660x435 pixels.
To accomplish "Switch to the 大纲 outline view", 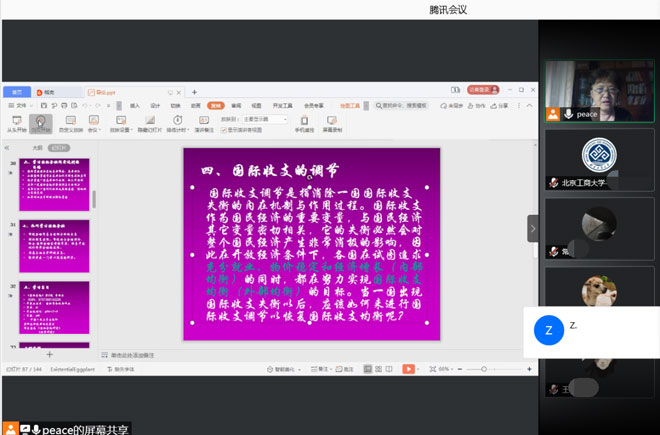I will (x=37, y=147).
